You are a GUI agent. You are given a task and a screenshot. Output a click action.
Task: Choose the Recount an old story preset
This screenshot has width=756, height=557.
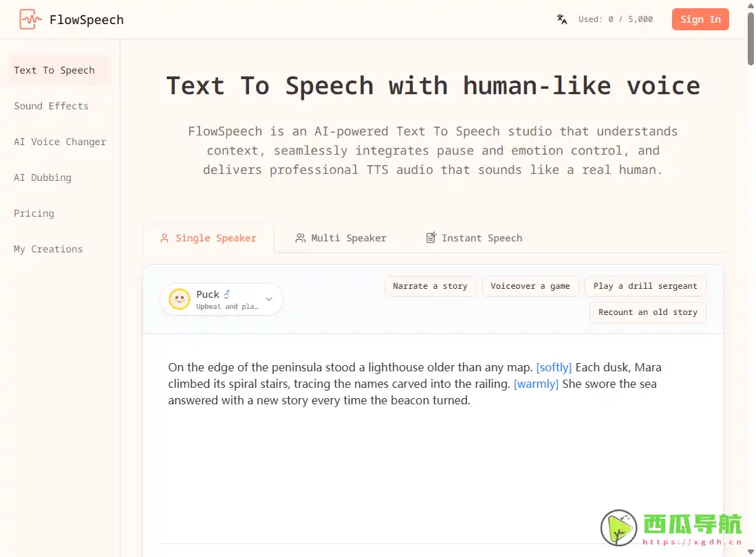pyautogui.click(x=647, y=312)
